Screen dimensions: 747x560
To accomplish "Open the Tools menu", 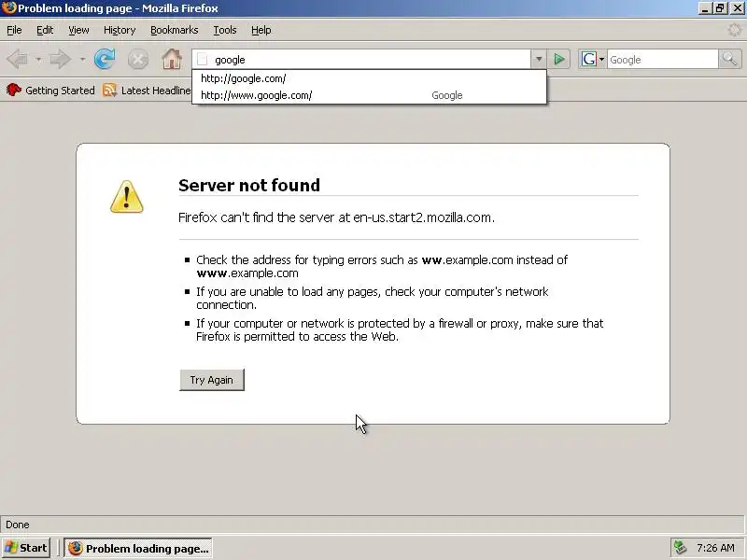I will 225,30.
